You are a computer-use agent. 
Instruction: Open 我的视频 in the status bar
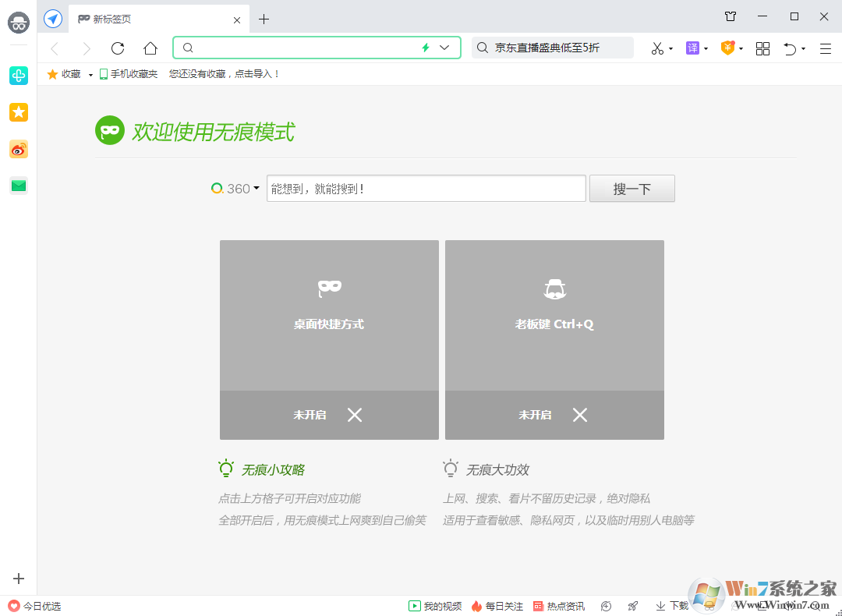(434, 606)
